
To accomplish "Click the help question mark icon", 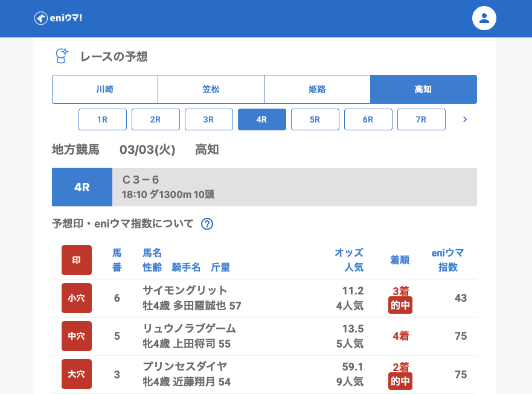I will (x=207, y=224).
